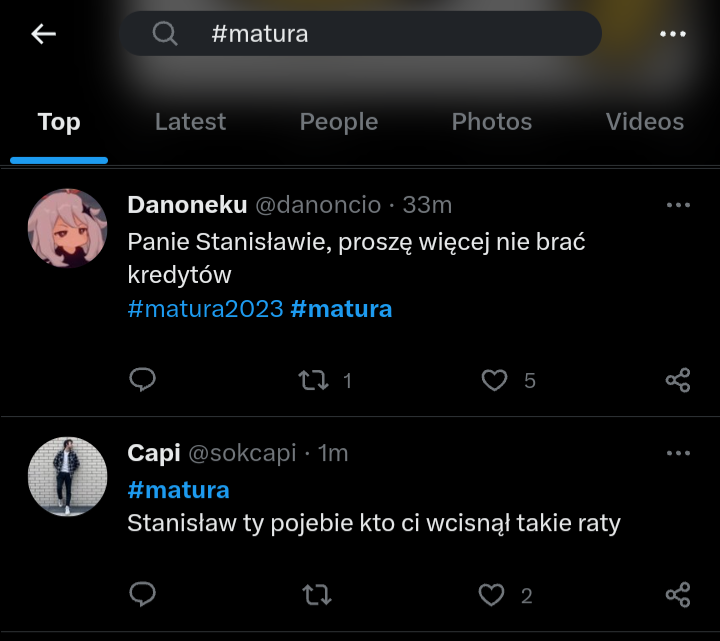Open the People tab
The height and width of the screenshot is (641, 720).
pyautogui.click(x=339, y=122)
